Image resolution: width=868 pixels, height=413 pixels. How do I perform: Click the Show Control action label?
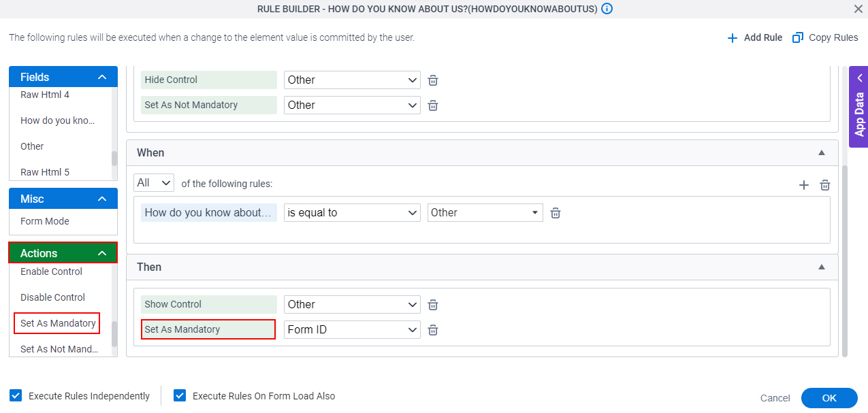[209, 304]
